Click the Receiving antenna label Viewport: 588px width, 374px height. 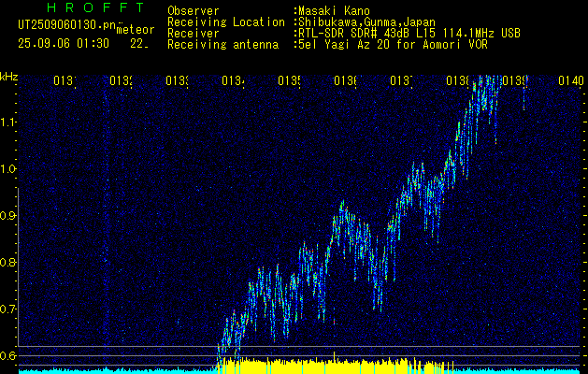click(223, 45)
